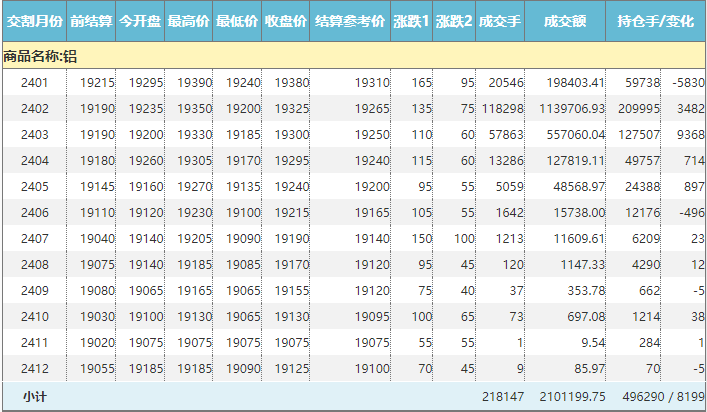Select the 成交手 column header

[500, 21]
